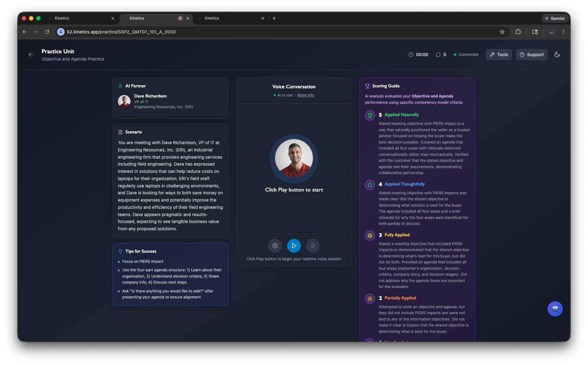Focus the address bar URL
The width and height of the screenshot is (588, 365).
(x=121, y=32)
